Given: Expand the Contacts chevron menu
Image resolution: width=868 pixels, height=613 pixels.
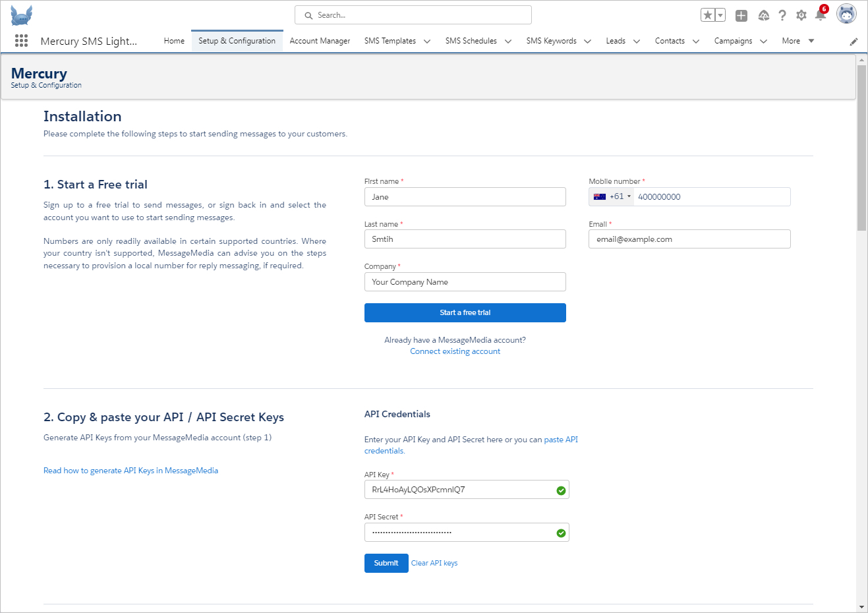Looking at the screenshot, I should click(x=696, y=42).
